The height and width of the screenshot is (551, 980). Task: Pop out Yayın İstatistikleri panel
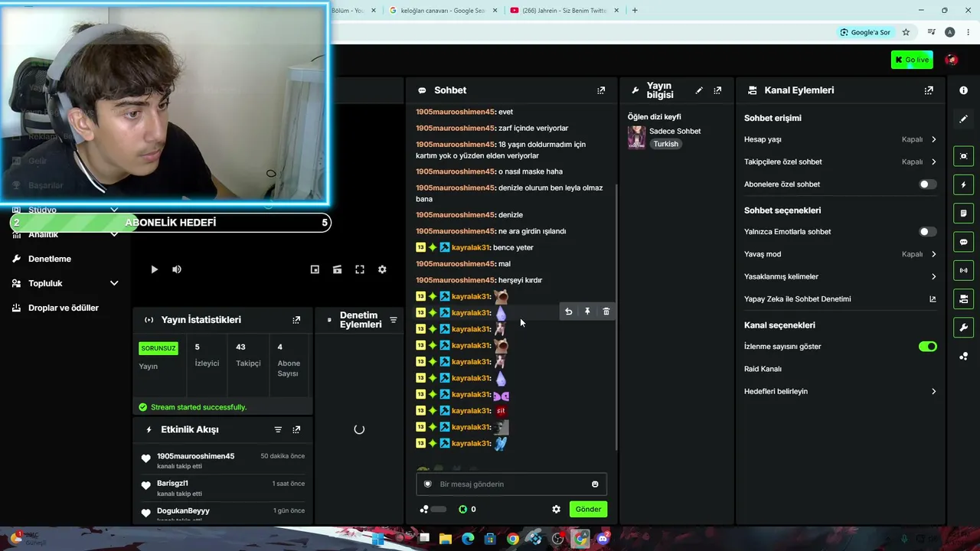pos(296,320)
